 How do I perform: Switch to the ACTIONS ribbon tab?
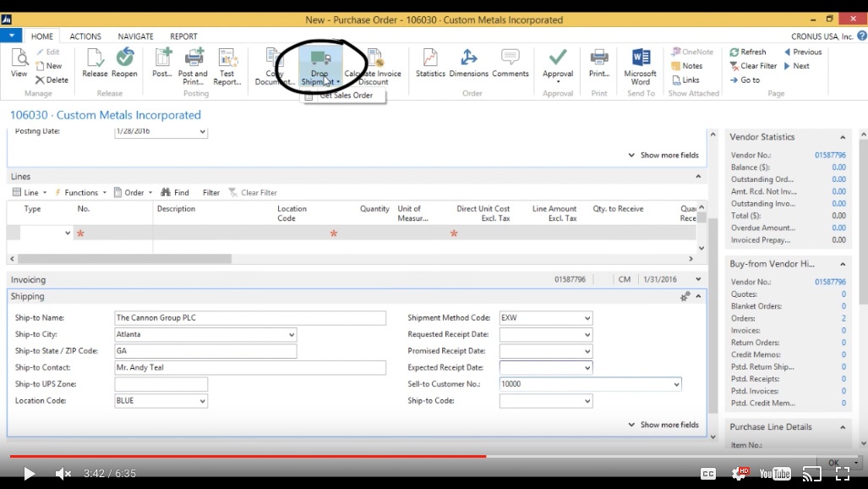tap(85, 36)
